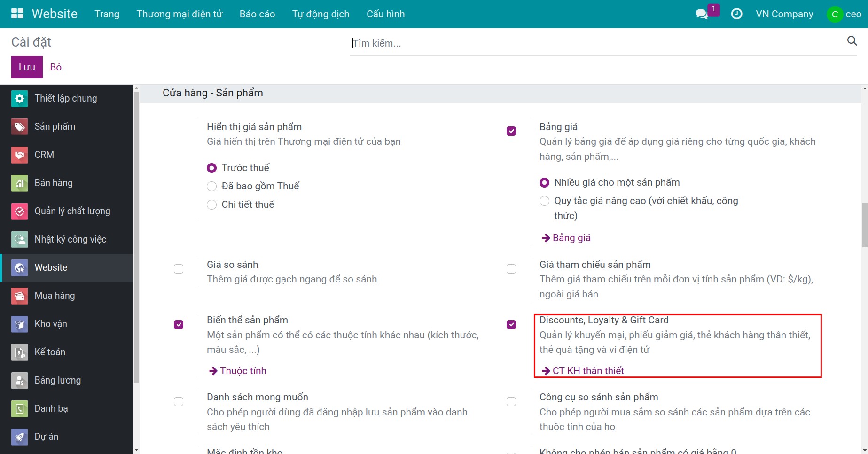Click the search magnifier icon
The height and width of the screenshot is (454, 868).
[852, 41]
